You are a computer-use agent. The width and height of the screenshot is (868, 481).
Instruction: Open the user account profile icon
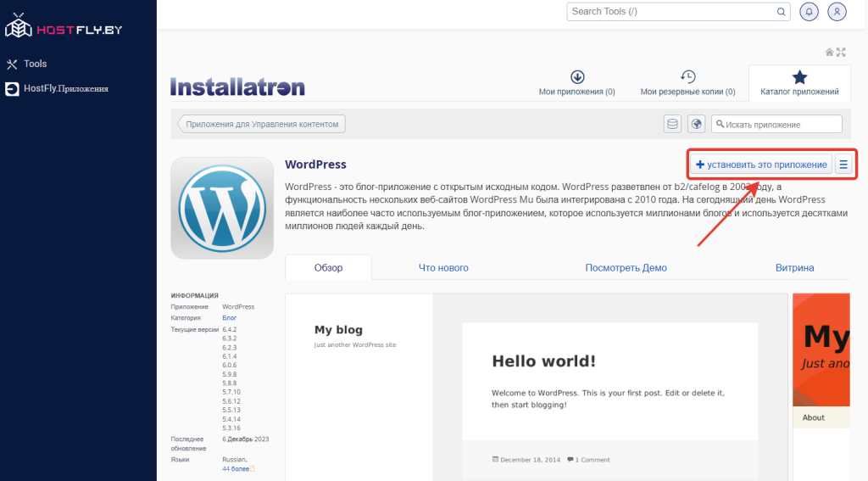[837, 12]
